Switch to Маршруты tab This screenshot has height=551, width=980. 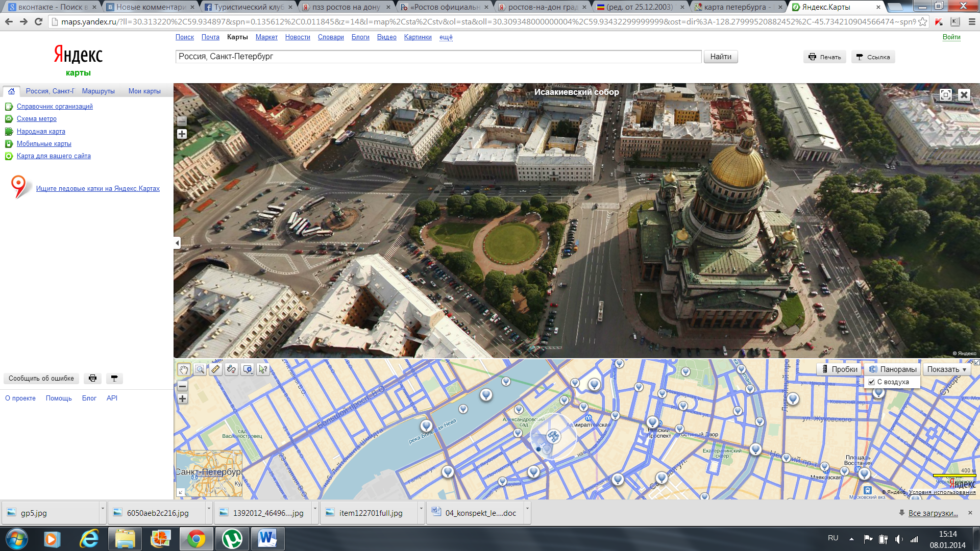point(98,91)
